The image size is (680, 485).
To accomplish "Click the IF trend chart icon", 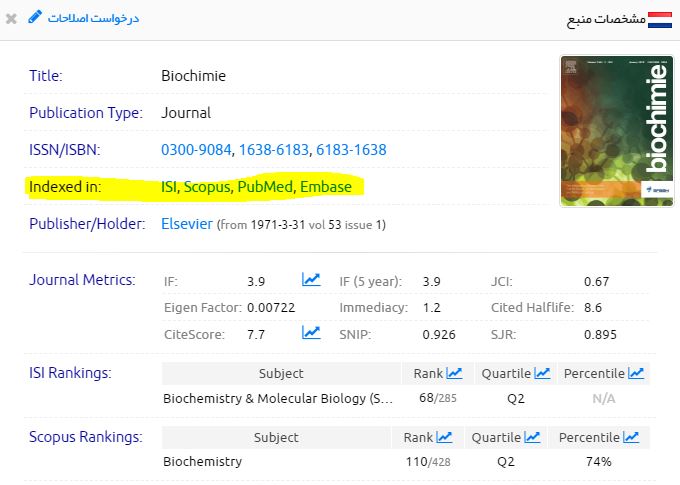I will click(x=311, y=280).
